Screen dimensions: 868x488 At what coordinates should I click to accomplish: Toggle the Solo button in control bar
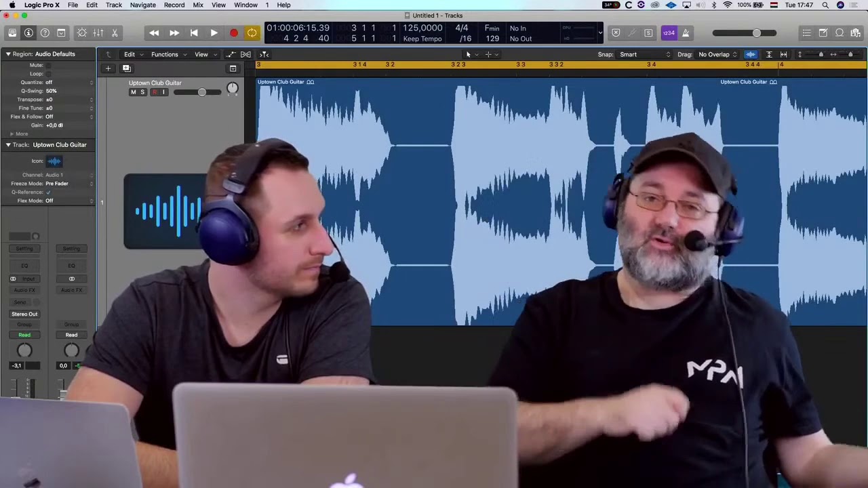(x=648, y=33)
